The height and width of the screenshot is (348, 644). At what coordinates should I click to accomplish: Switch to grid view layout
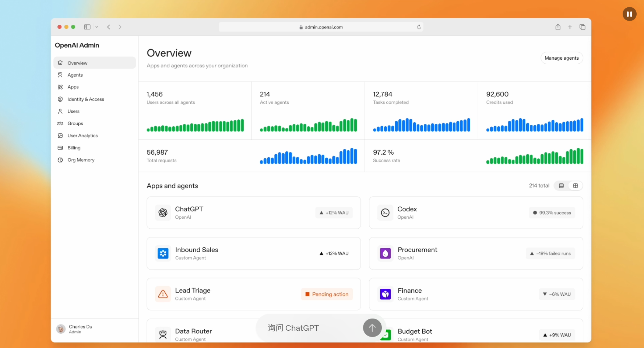coord(576,186)
